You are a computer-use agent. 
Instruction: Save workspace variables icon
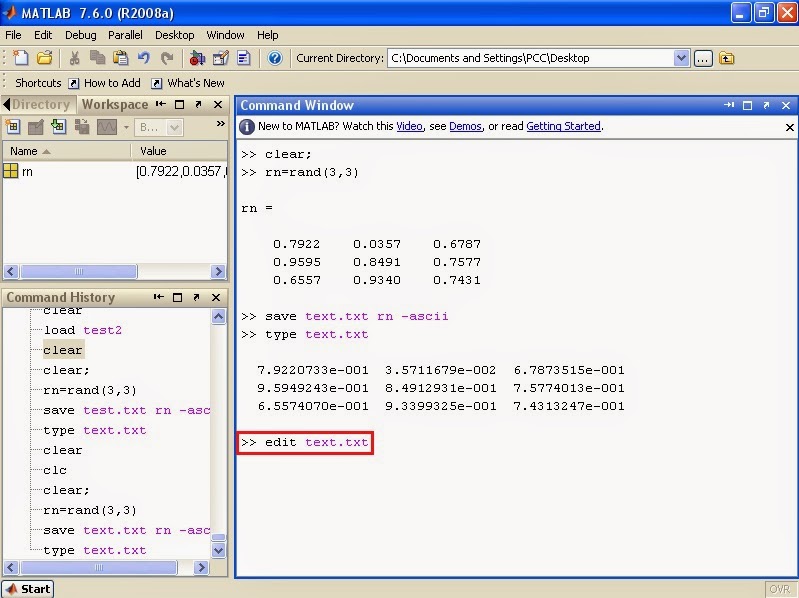[x=82, y=126]
